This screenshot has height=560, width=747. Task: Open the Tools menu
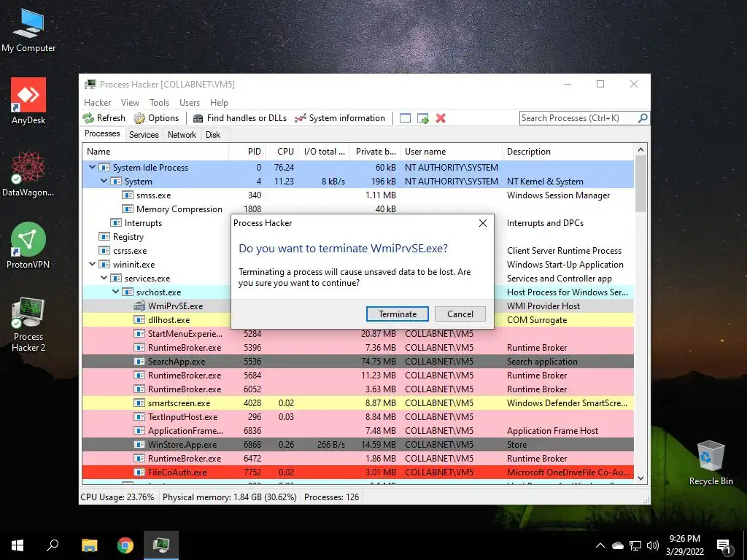coord(159,102)
